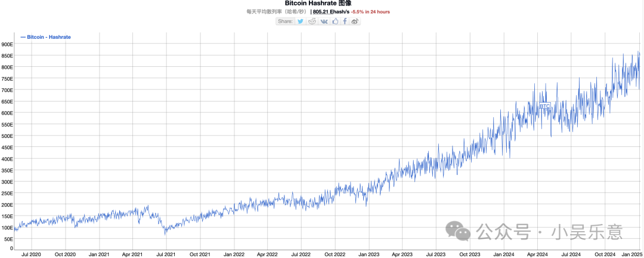Screen dimensions: 644x258
Task: Click the 'Apr 2023' x-axis label
Action: point(401,254)
